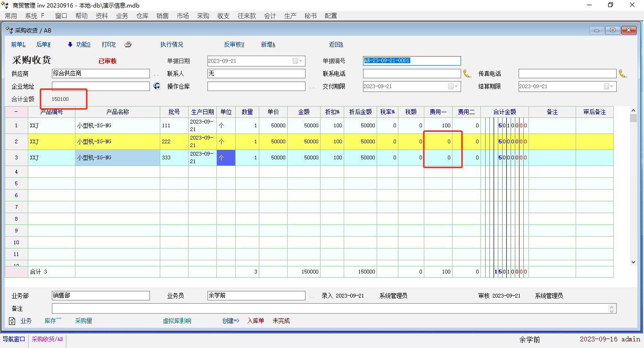Click the 执行情况 link
This screenshot has height=348, width=644.
click(x=172, y=45)
